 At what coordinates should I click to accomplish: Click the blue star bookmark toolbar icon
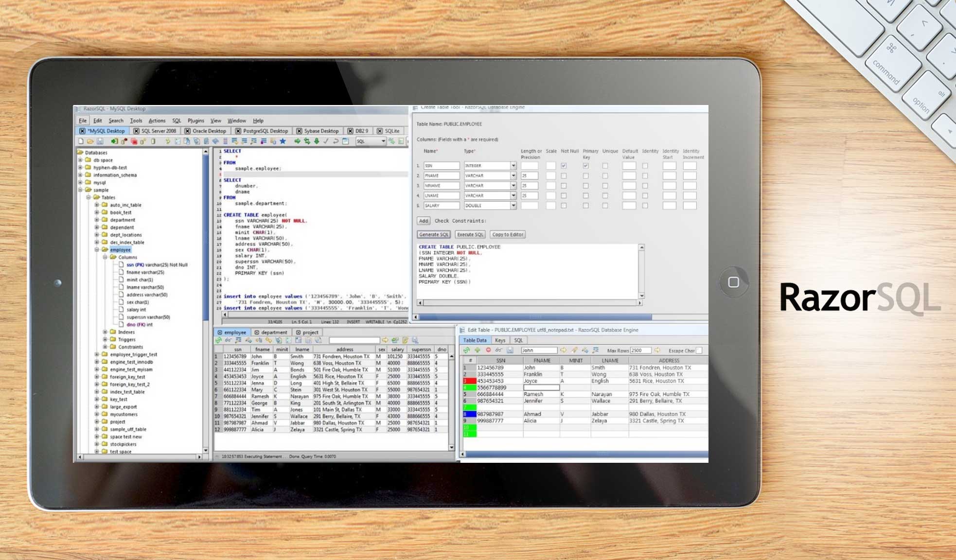click(x=283, y=141)
